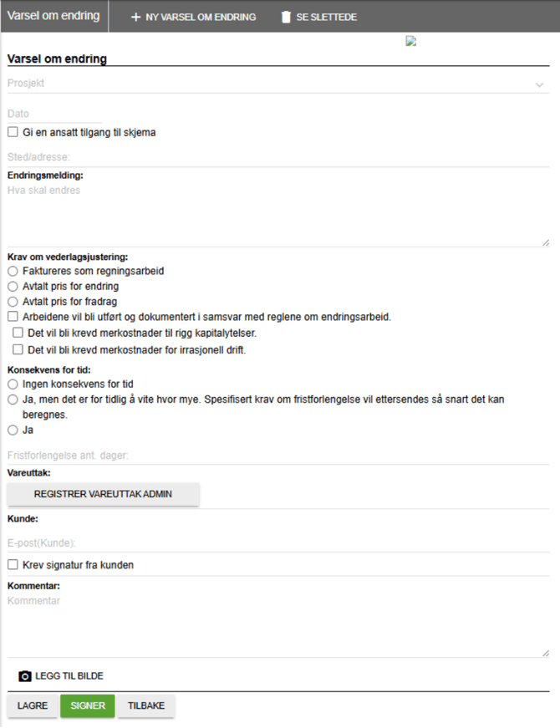This screenshot has width=560, height=728.
Task: Enable Gi en ansatt tilgang til skjema
Action: click(13, 132)
